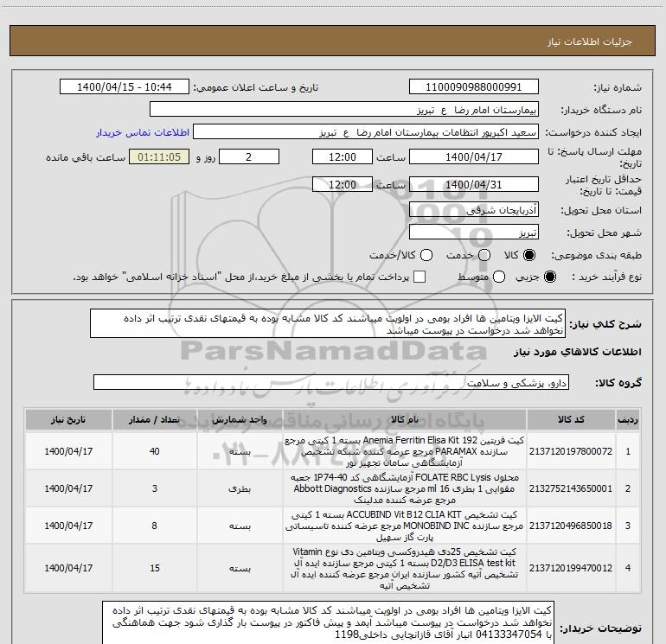This screenshot has height=644, width=666.
Task: Click the جزئیات اطلاعات نیاز header title
Action: [590, 41]
